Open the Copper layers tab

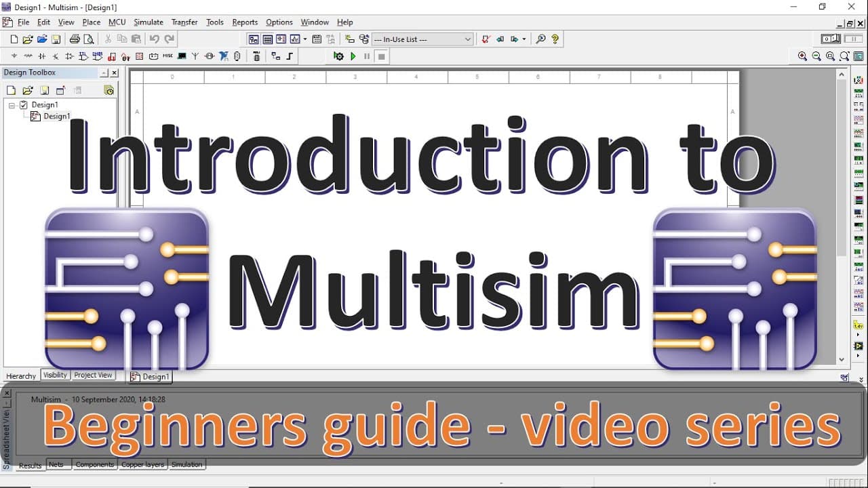(x=142, y=464)
